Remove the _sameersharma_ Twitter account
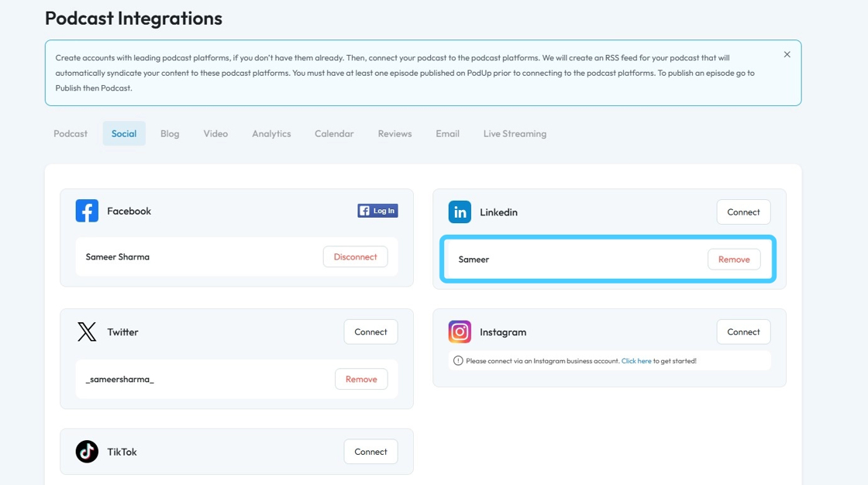 tap(361, 379)
